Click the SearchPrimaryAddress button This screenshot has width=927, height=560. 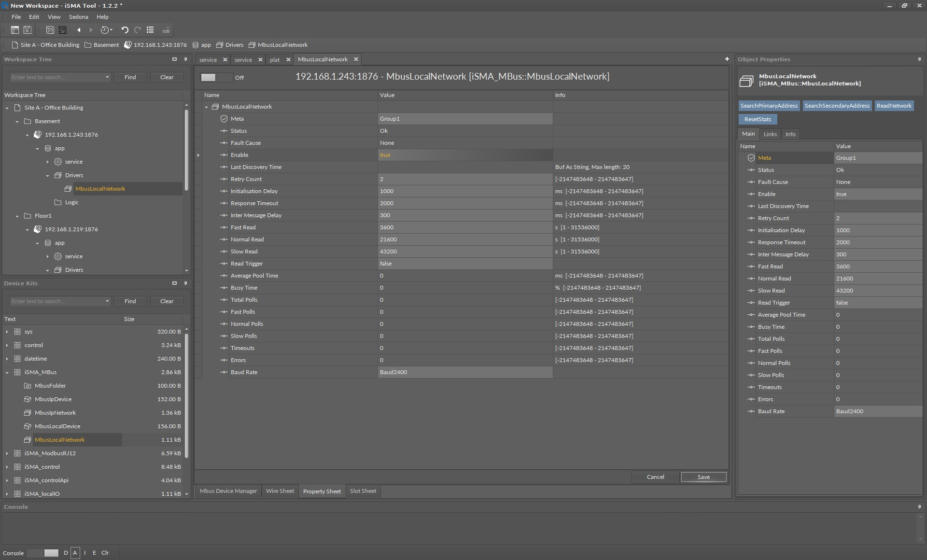click(769, 106)
